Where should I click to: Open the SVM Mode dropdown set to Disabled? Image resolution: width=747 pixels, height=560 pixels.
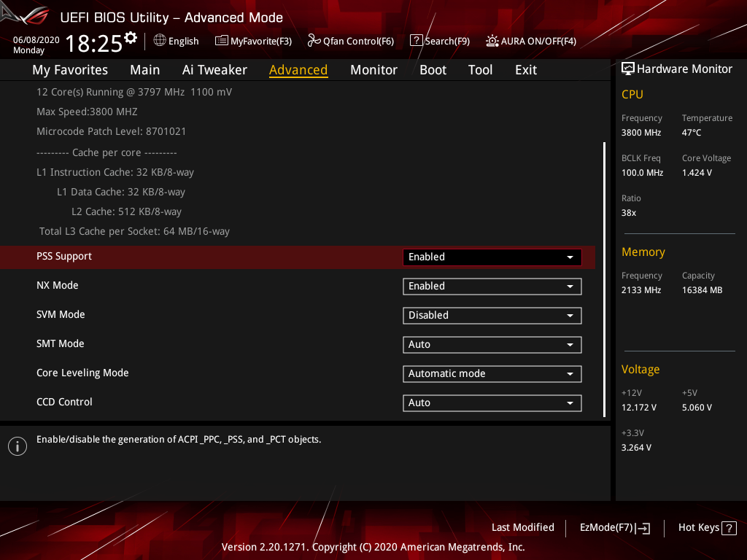tap(492, 315)
